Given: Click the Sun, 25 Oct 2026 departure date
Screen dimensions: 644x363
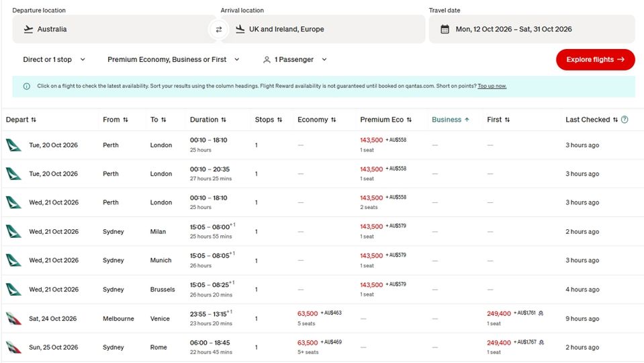Looking at the screenshot, I should point(54,348).
